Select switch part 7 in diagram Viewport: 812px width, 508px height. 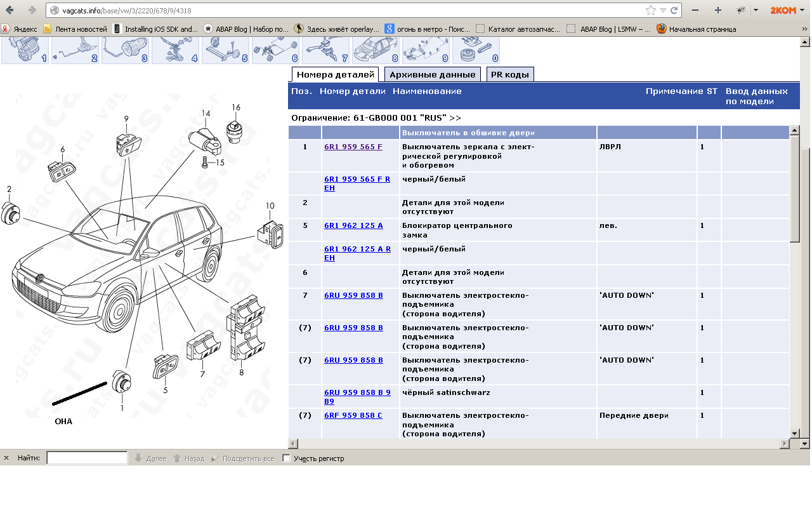click(203, 346)
